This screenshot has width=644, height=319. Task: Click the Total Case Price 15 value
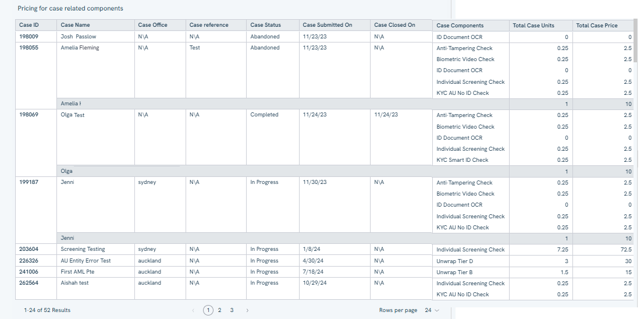(x=629, y=272)
